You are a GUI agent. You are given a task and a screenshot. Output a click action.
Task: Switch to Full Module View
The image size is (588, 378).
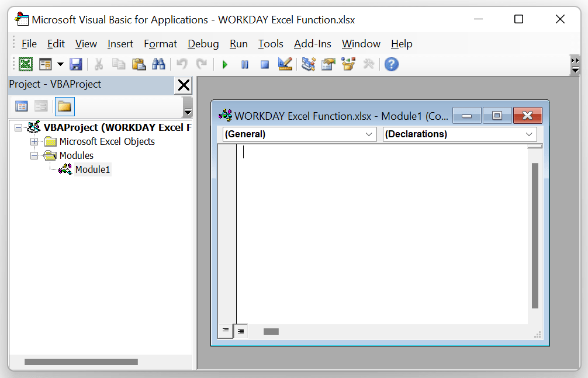point(241,331)
